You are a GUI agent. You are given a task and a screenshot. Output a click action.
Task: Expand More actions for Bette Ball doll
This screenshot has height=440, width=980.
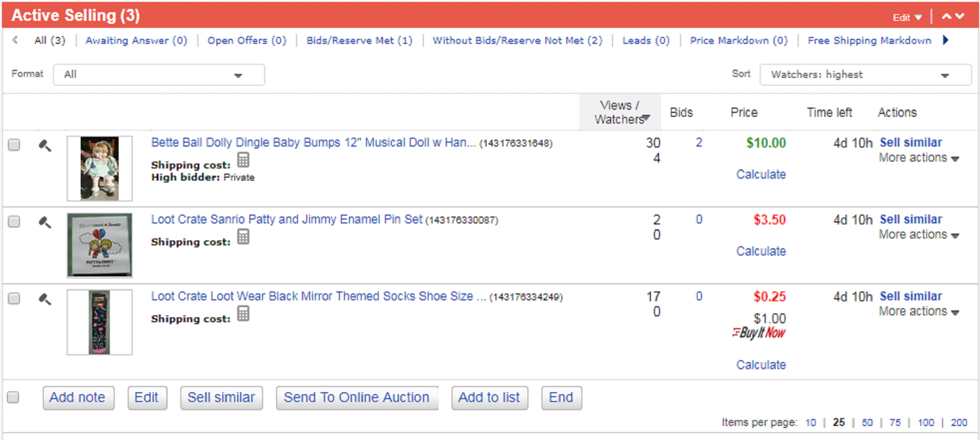(x=919, y=158)
